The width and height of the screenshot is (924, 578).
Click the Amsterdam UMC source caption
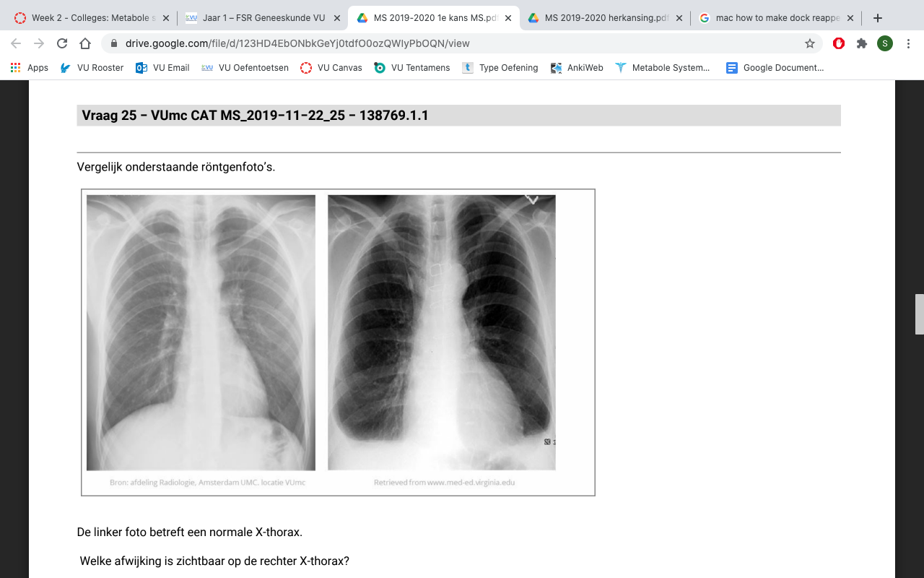[x=207, y=483]
